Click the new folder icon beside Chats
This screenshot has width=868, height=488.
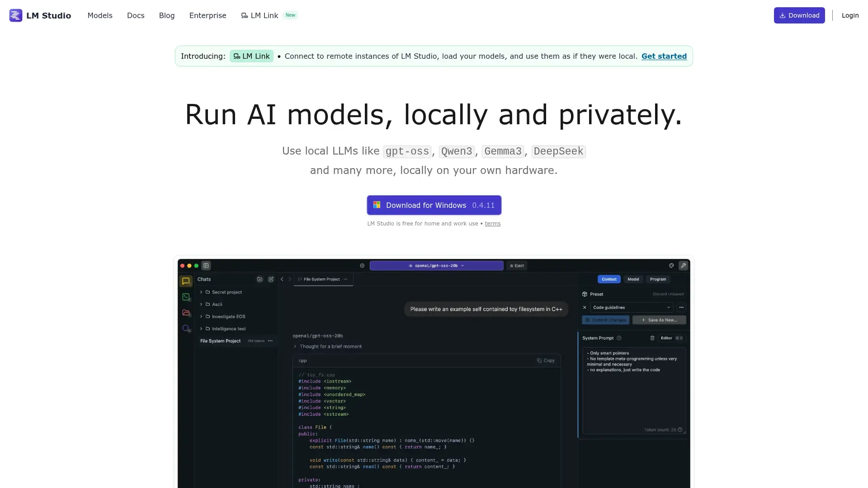(x=259, y=279)
